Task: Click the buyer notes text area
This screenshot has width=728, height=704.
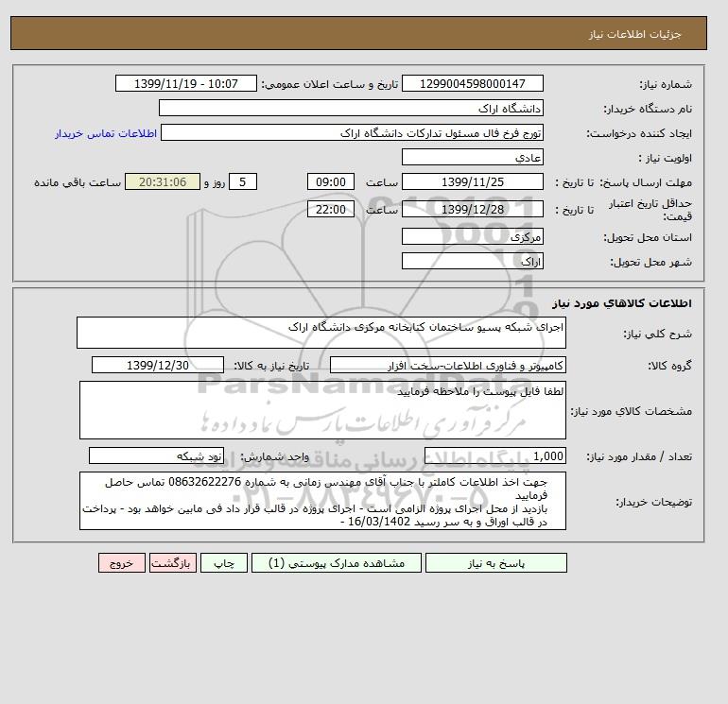Action: (x=322, y=501)
